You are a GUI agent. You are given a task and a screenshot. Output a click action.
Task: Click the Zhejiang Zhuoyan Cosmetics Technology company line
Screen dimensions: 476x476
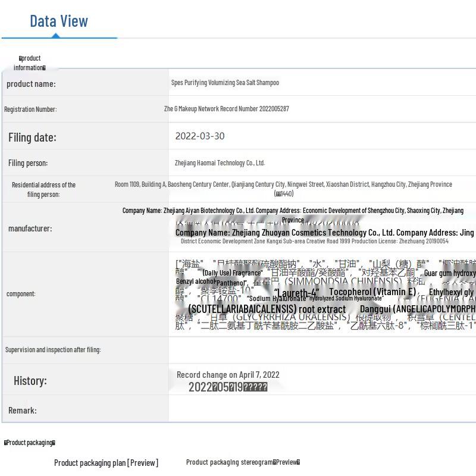coord(324,233)
